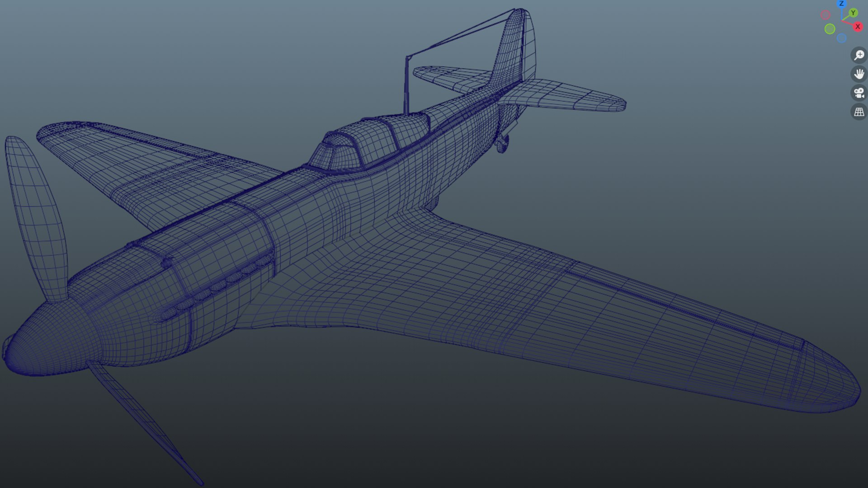
Task: Toggle the camera view icon
Action: click(859, 93)
